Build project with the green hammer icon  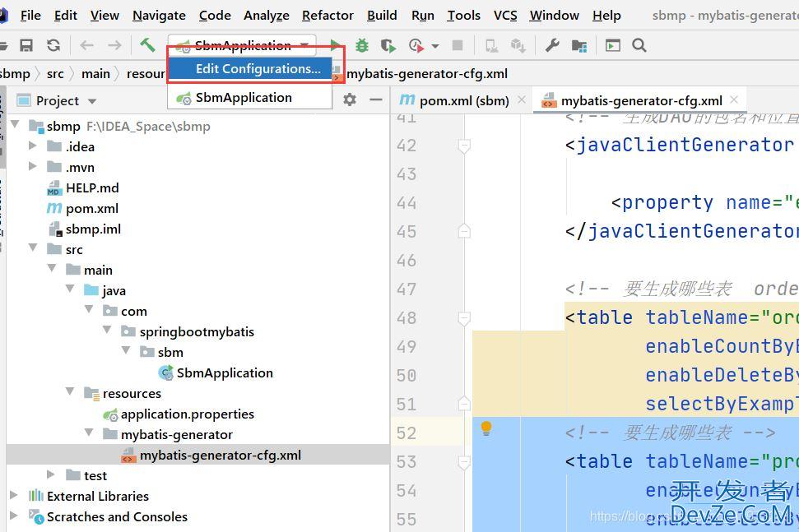147,44
